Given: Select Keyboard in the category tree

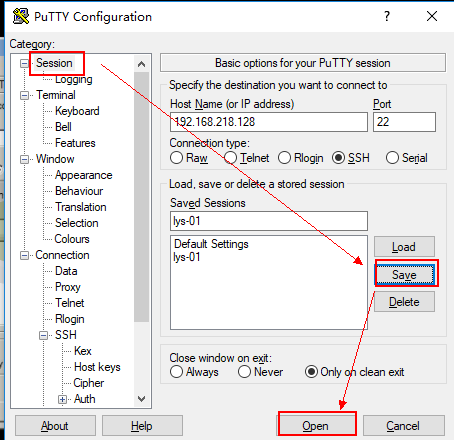Looking at the screenshot, I should tap(77, 111).
